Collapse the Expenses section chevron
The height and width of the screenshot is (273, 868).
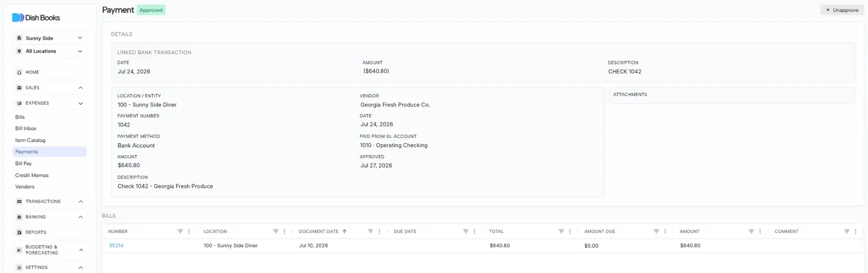[80, 103]
